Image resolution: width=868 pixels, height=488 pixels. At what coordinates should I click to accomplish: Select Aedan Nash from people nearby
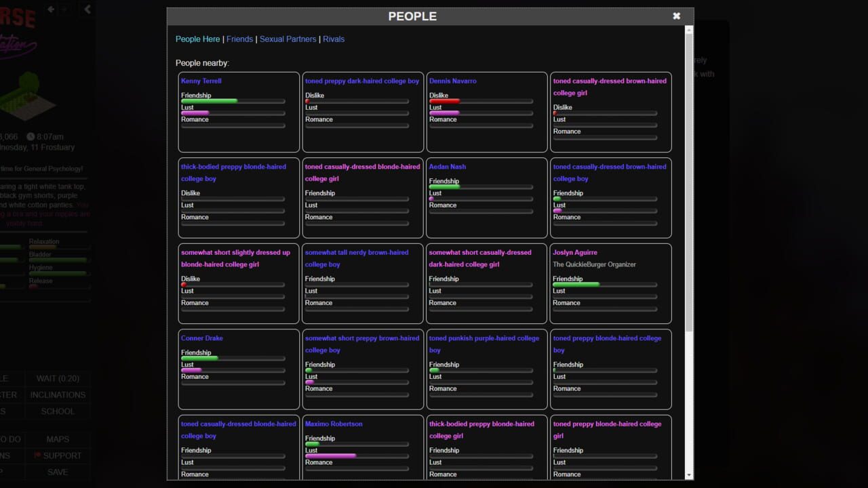pos(448,167)
